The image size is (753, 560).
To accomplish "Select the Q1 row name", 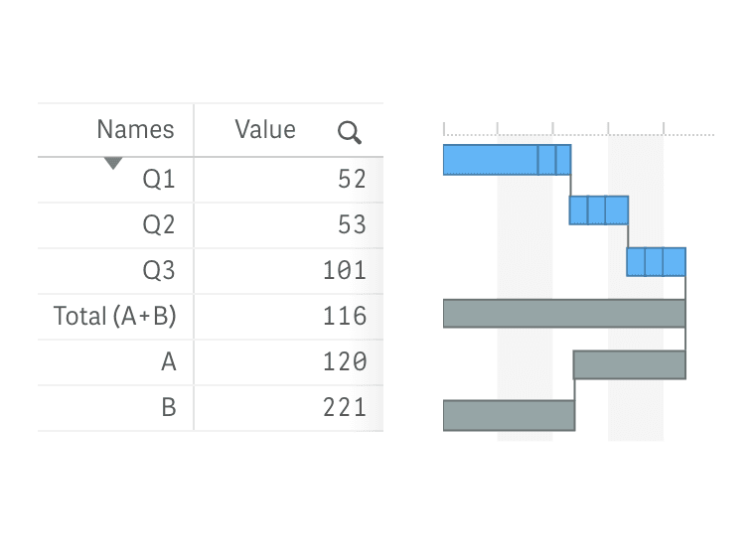I will tap(159, 180).
